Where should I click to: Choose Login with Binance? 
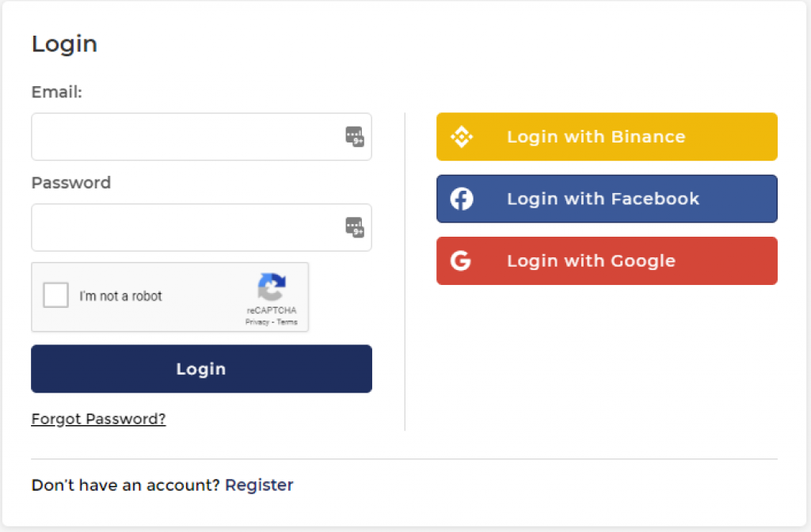point(607,137)
